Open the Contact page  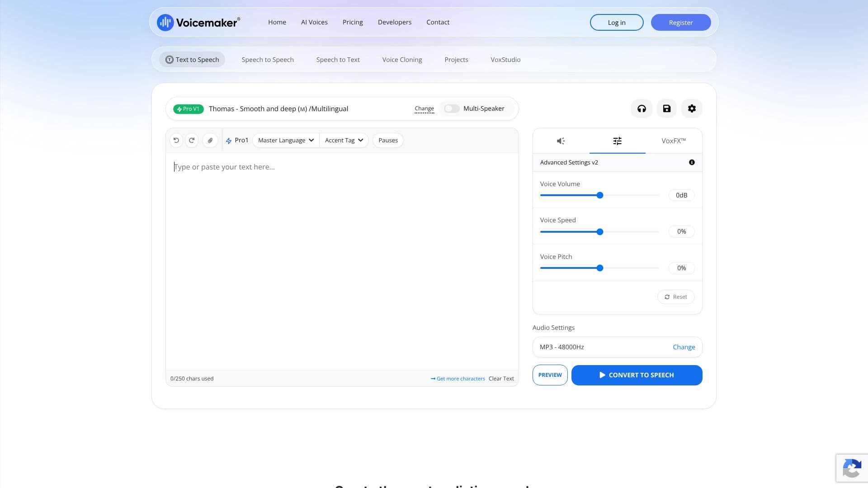pyautogui.click(x=438, y=22)
